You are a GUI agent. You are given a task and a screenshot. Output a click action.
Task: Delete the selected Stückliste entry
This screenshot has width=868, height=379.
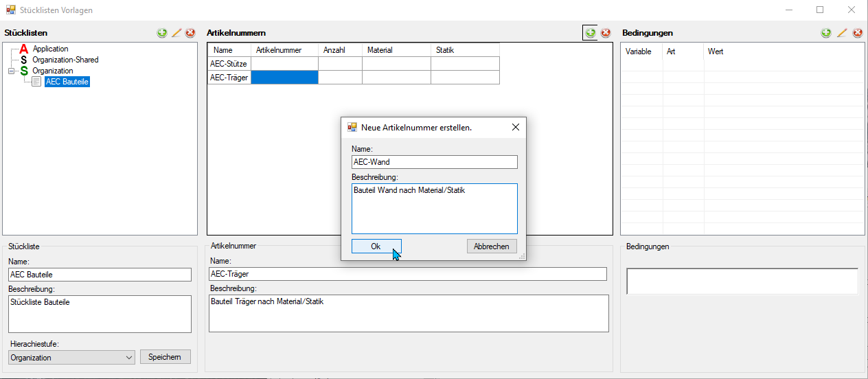pos(190,32)
